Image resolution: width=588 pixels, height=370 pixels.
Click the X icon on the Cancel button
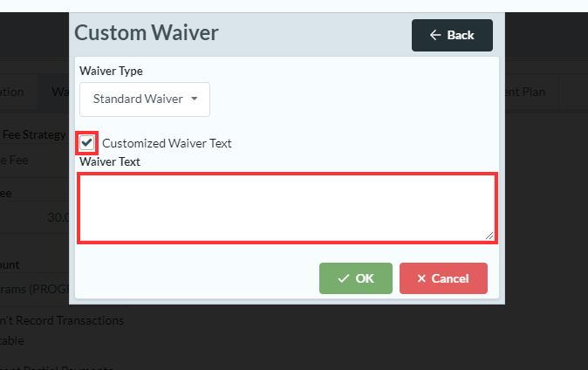(421, 278)
